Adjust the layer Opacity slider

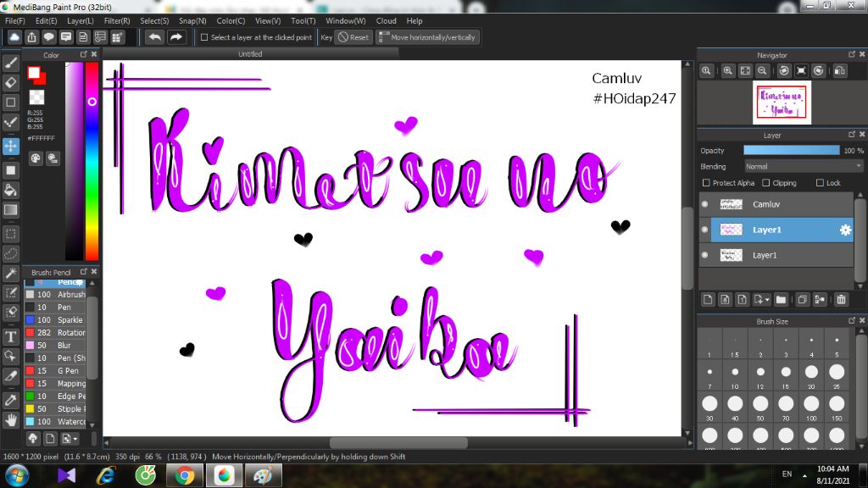(x=791, y=151)
